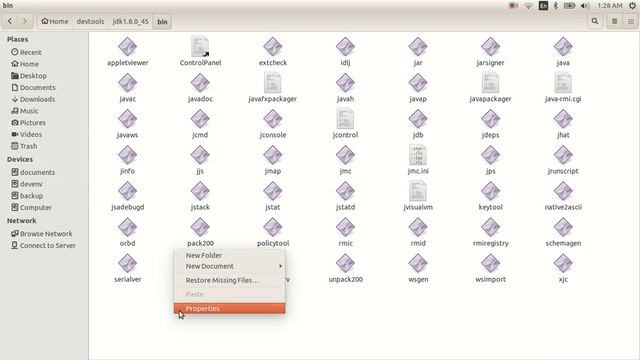Open the backup device
This screenshot has width=640, height=360.
point(27,196)
